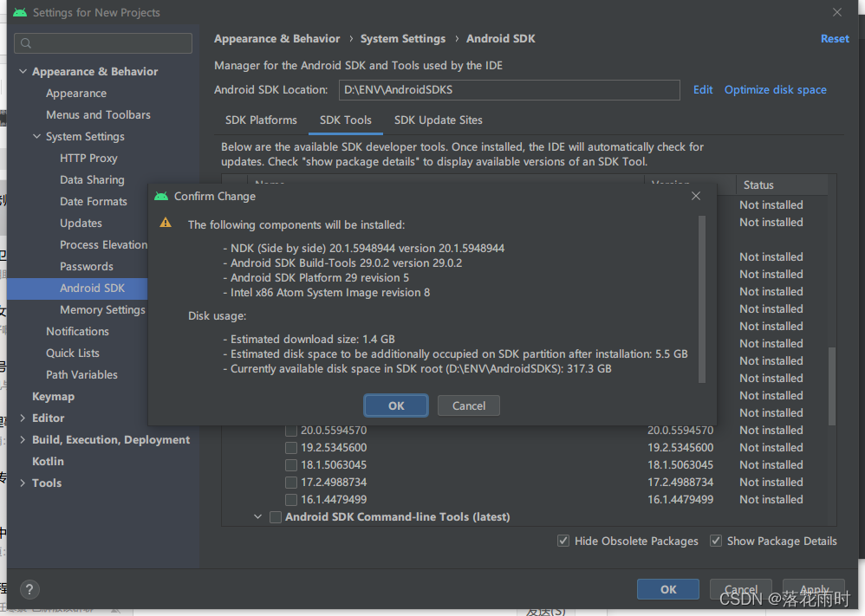Check the 19.2.5345600 NDK checkbox
Screen dimensions: 865x616
pyautogui.click(x=291, y=448)
